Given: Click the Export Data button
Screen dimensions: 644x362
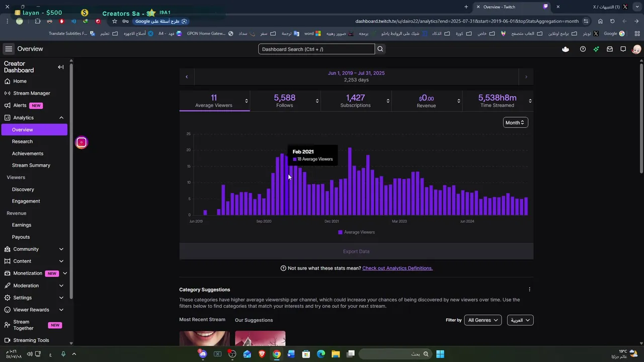Looking at the screenshot, I should click(x=356, y=251).
